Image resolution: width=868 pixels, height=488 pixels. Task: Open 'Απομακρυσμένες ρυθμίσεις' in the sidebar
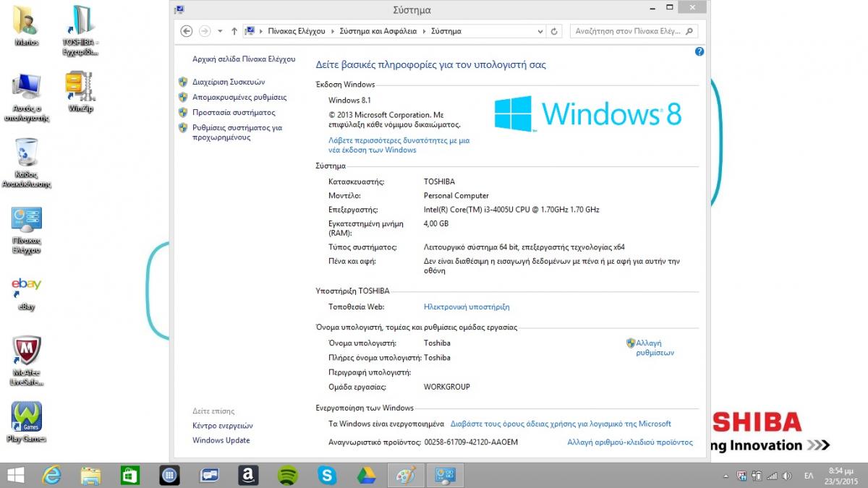(x=239, y=97)
